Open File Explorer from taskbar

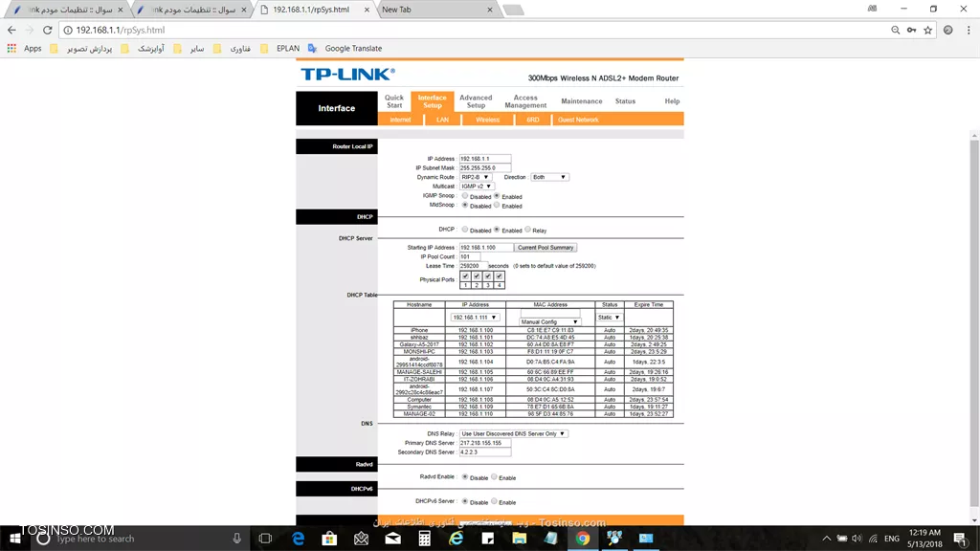(520, 538)
